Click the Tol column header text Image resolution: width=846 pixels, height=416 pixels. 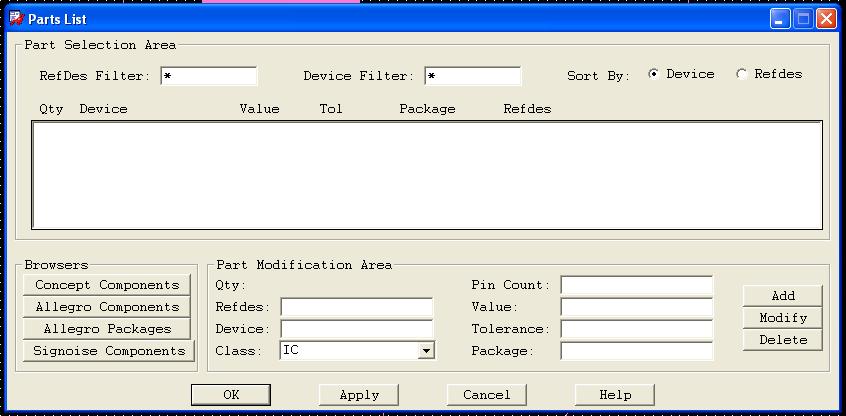[x=331, y=109]
